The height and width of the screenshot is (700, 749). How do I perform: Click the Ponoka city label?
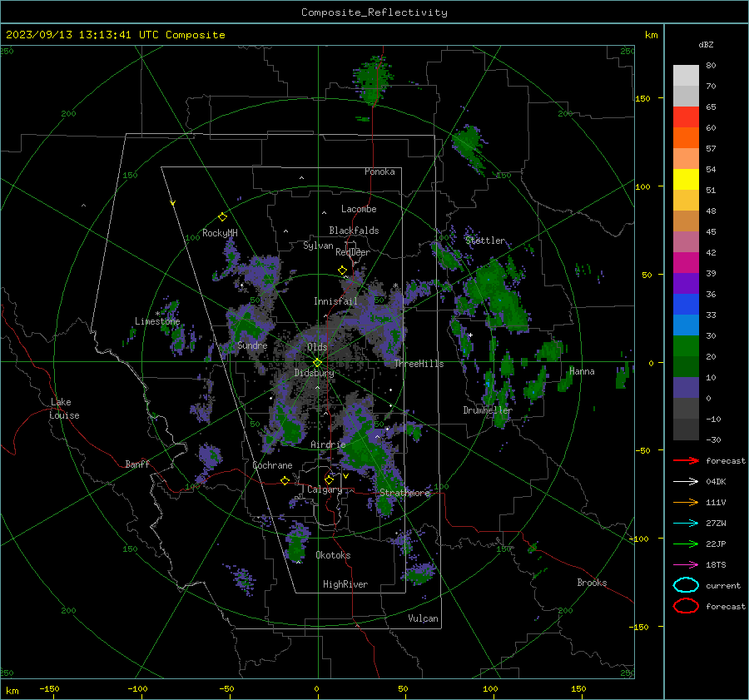point(379,171)
